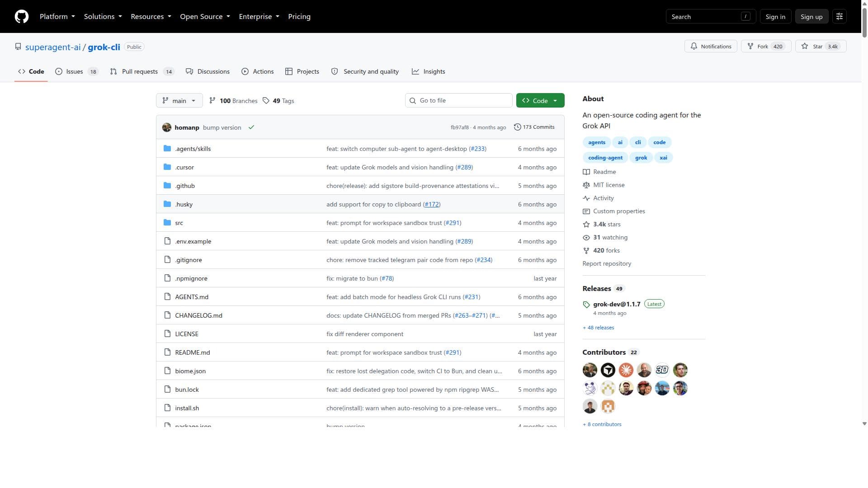
Task: Click the Sign up button
Action: click(x=811, y=17)
